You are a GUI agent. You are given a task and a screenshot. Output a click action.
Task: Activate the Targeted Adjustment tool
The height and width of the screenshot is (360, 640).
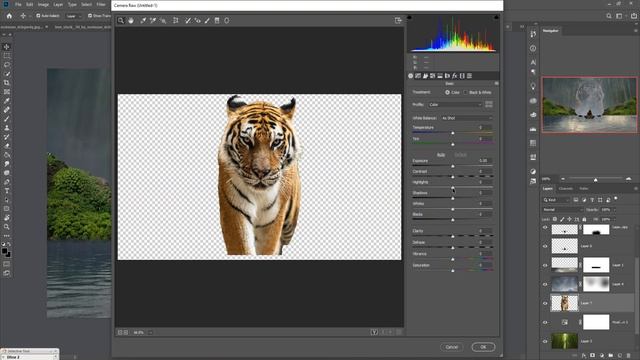(163, 20)
